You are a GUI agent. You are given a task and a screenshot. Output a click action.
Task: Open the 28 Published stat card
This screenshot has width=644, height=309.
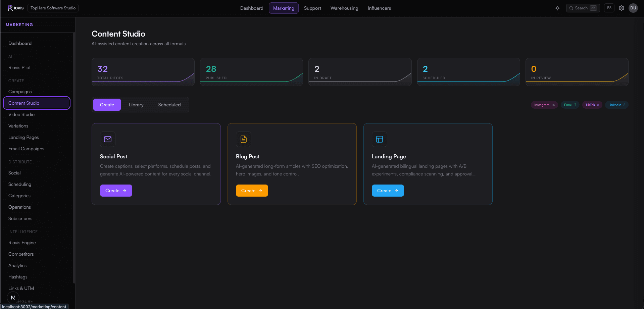[251, 72]
